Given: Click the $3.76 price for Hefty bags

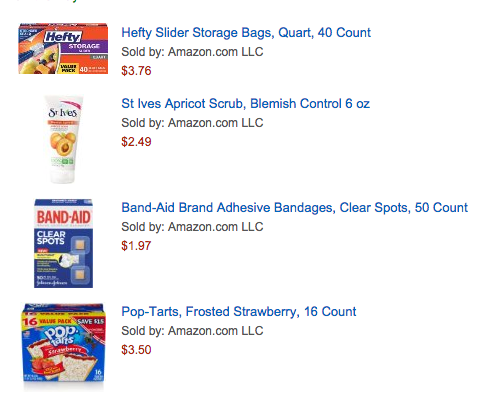Looking at the screenshot, I should click(x=136, y=71).
